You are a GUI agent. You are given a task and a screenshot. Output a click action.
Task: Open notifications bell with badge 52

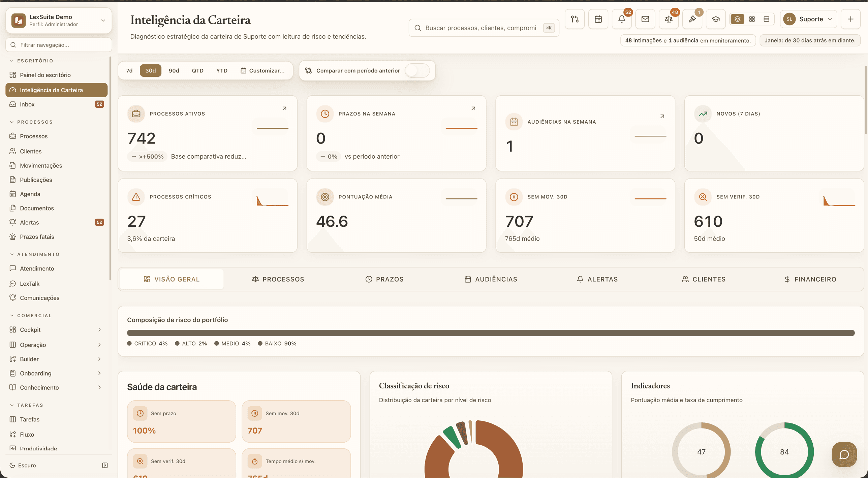[x=622, y=19]
